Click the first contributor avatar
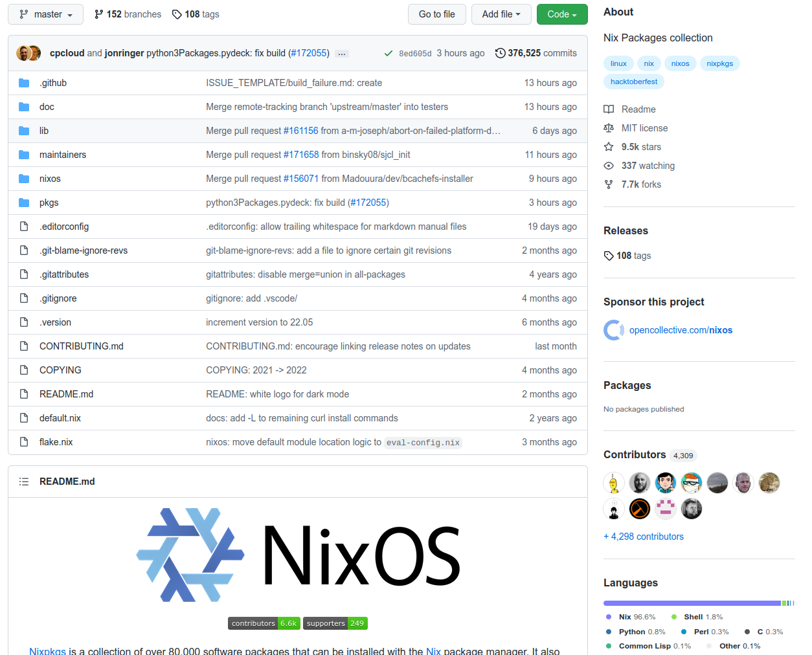 coord(614,483)
